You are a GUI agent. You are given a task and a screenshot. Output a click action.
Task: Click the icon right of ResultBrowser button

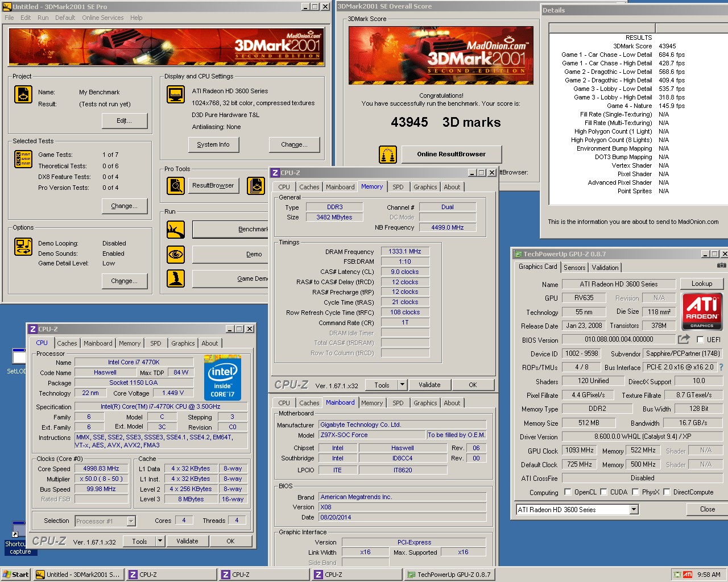(x=257, y=186)
